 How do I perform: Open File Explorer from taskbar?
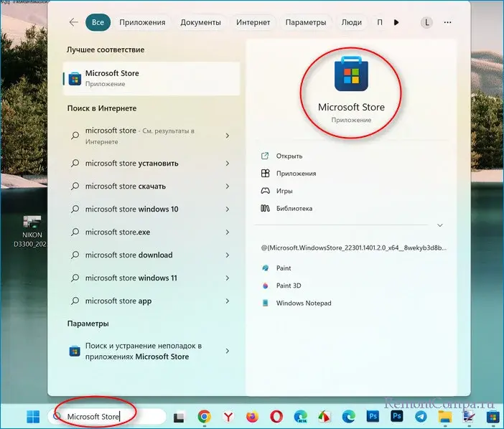[445, 417]
